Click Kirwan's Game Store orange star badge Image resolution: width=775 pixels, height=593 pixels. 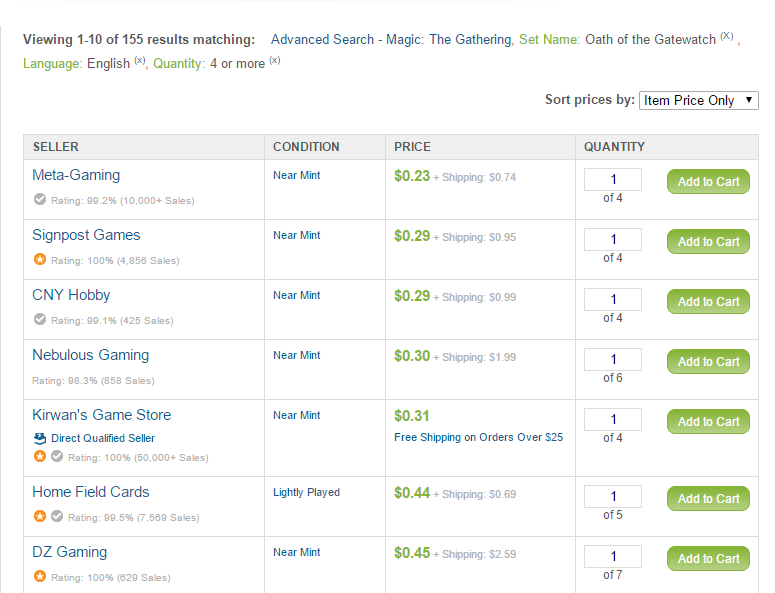point(39,457)
